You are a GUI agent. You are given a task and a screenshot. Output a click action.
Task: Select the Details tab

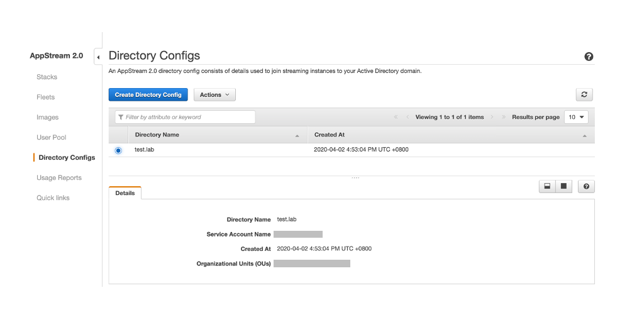(x=125, y=193)
